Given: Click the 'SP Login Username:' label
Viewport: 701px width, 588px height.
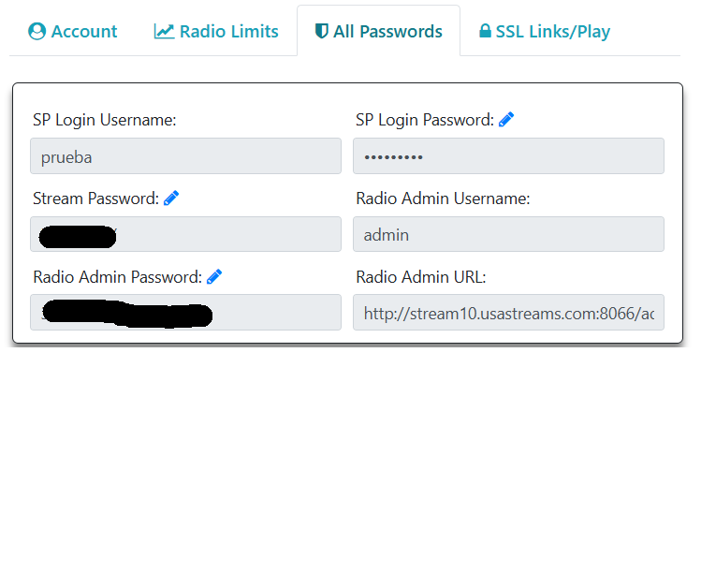Looking at the screenshot, I should (x=105, y=120).
